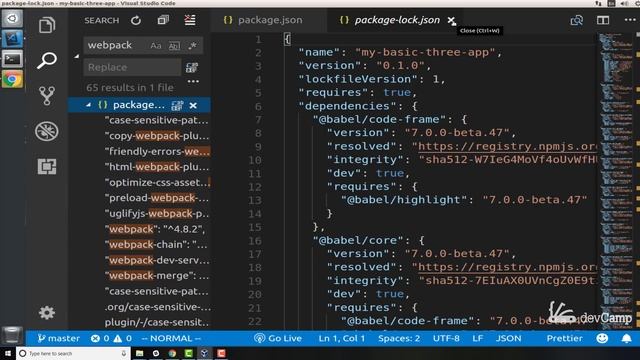Refresh the search results
640x360 pixels.
click(x=136, y=20)
